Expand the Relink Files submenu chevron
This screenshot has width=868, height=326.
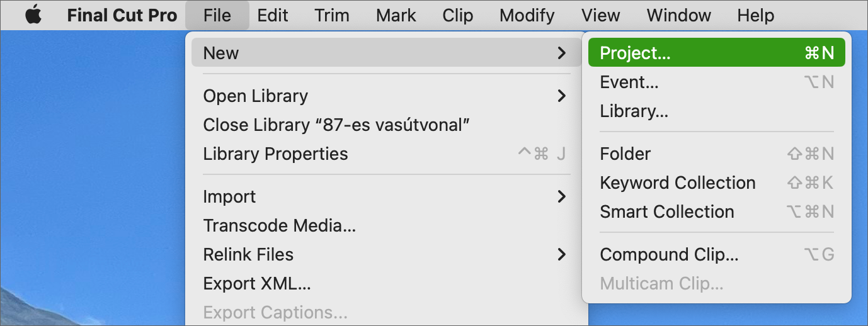point(561,254)
